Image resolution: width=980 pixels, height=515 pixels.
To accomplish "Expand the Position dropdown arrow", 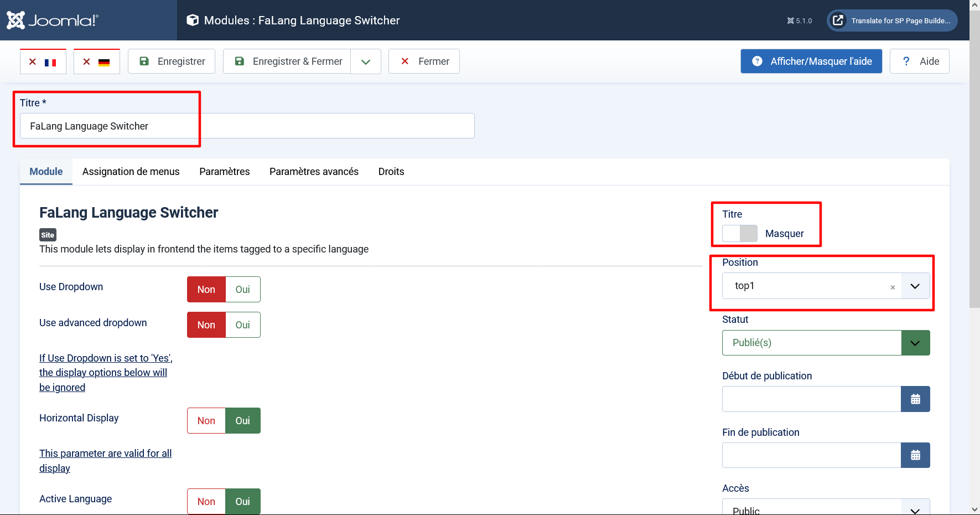I will tap(915, 286).
